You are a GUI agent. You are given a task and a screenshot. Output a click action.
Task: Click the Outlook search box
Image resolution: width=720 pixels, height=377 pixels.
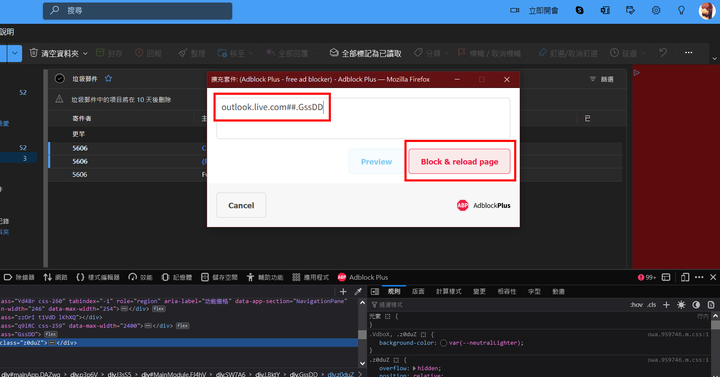(x=137, y=11)
